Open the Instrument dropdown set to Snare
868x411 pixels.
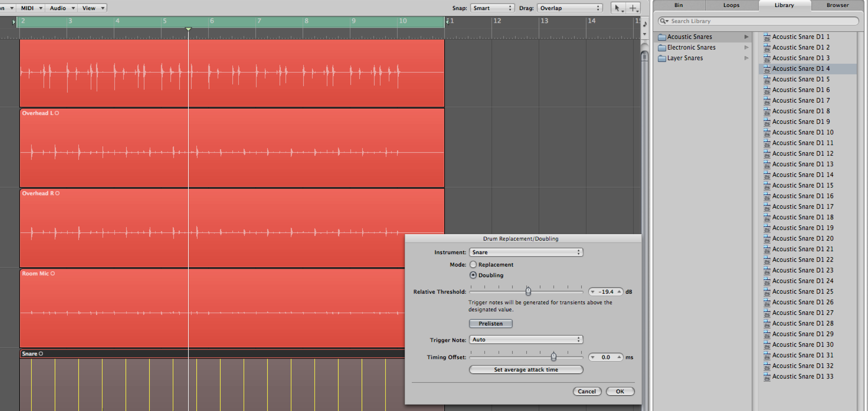526,252
